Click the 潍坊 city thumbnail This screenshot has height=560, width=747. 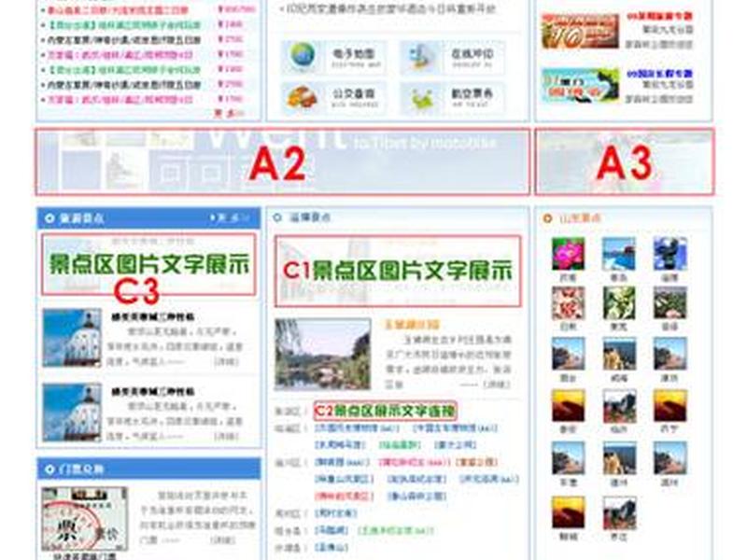(669, 354)
